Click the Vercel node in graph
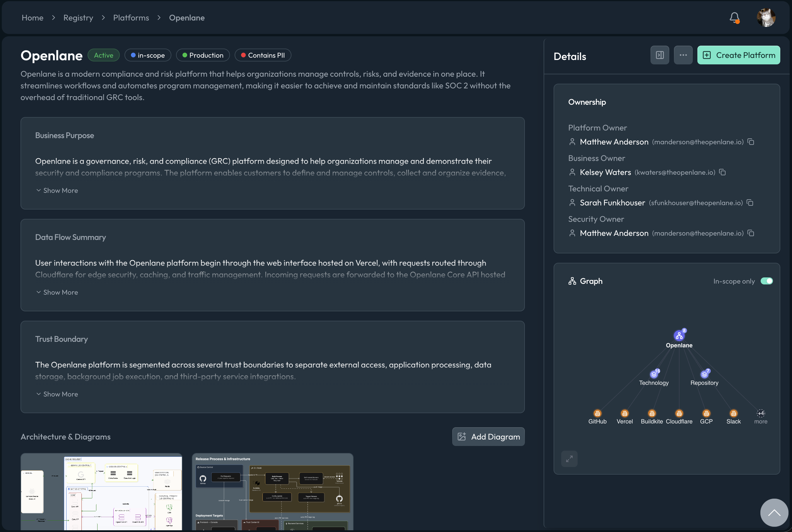 pyautogui.click(x=624, y=413)
